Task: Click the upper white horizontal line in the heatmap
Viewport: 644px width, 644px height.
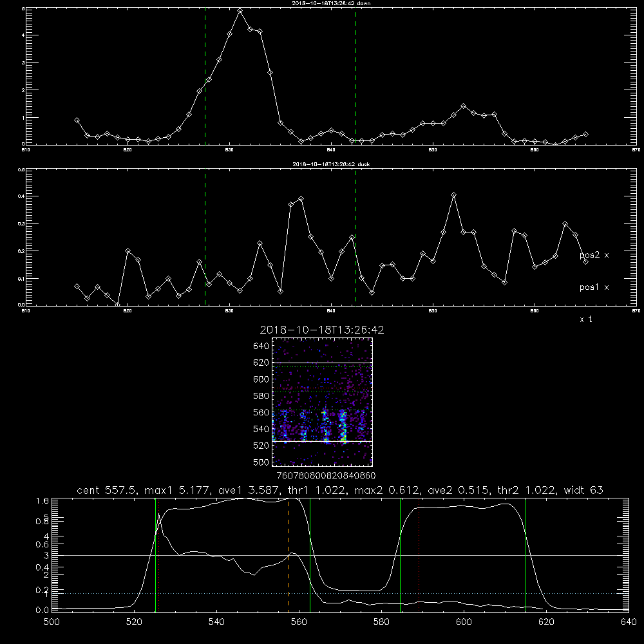Action: 323,363
